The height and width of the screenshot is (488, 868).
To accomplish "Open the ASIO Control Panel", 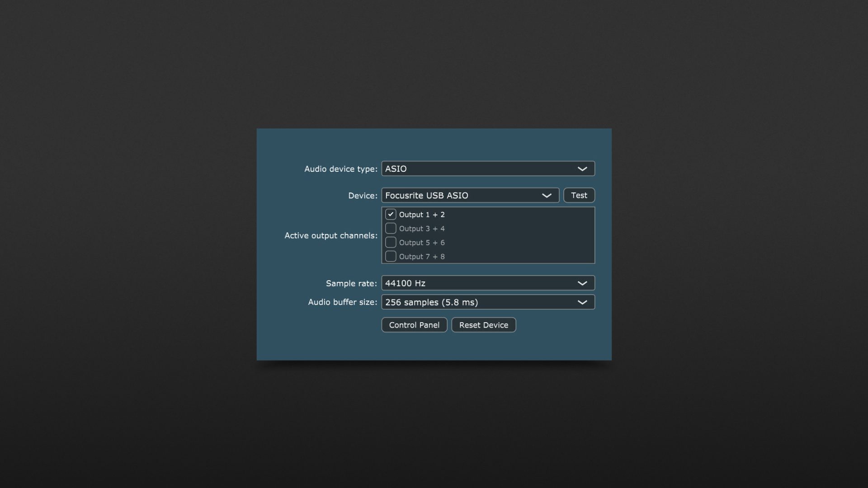I will click(414, 325).
